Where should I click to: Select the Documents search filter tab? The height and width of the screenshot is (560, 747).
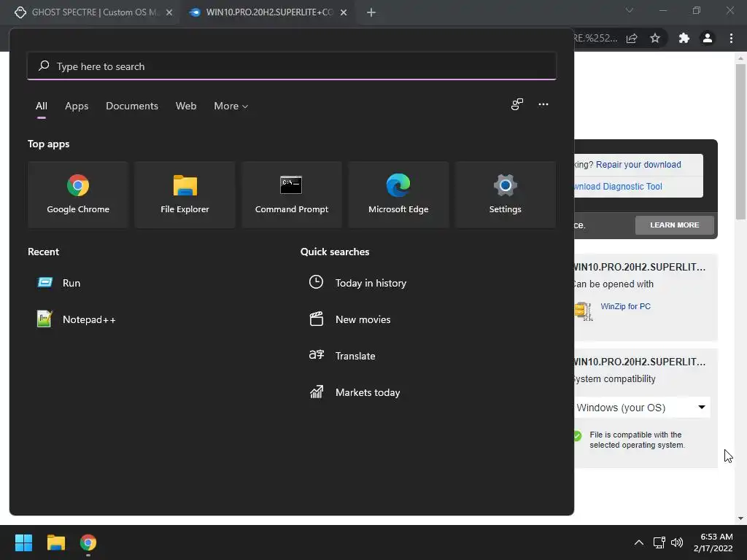[132, 106]
